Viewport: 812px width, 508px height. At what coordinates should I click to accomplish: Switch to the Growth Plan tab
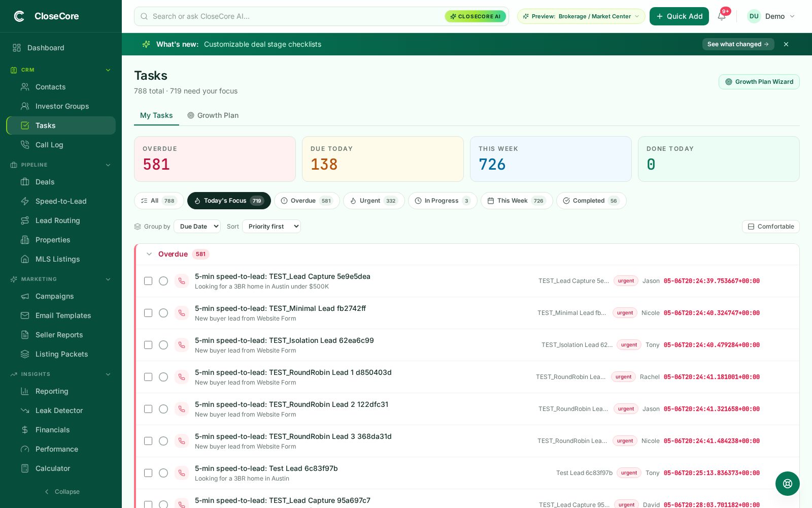tap(213, 115)
